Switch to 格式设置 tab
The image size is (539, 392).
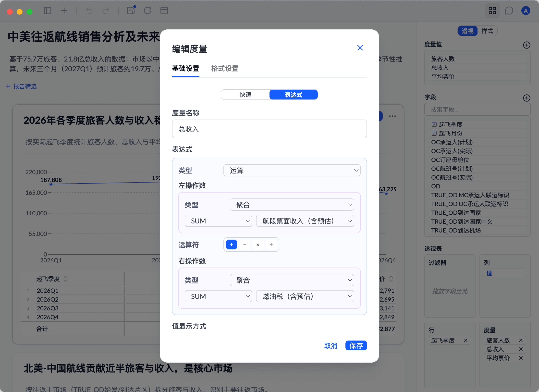pyautogui.click(x=225, y=68)
